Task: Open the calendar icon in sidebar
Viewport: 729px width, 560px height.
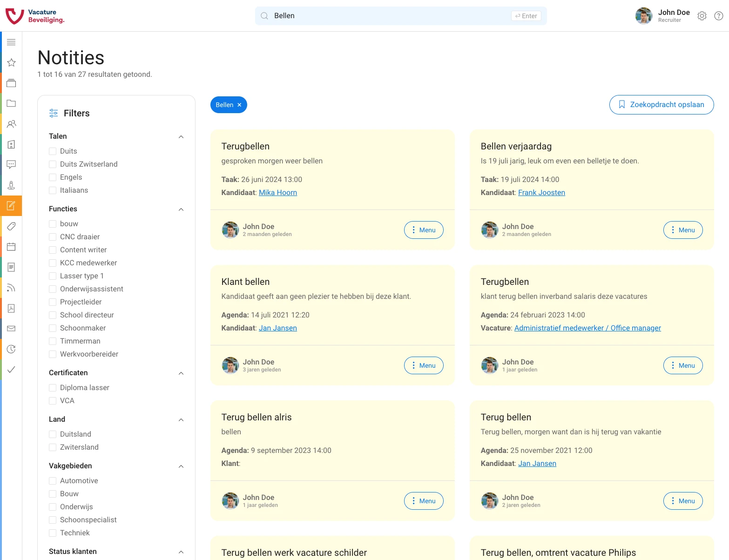Action: pyautogui.click(x=11, y=247)
